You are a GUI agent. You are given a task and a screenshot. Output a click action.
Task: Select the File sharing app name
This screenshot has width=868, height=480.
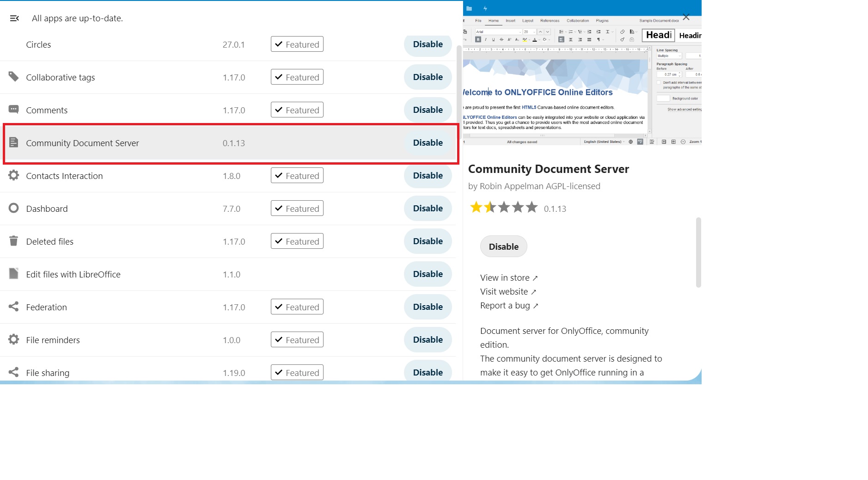(48, 373)
